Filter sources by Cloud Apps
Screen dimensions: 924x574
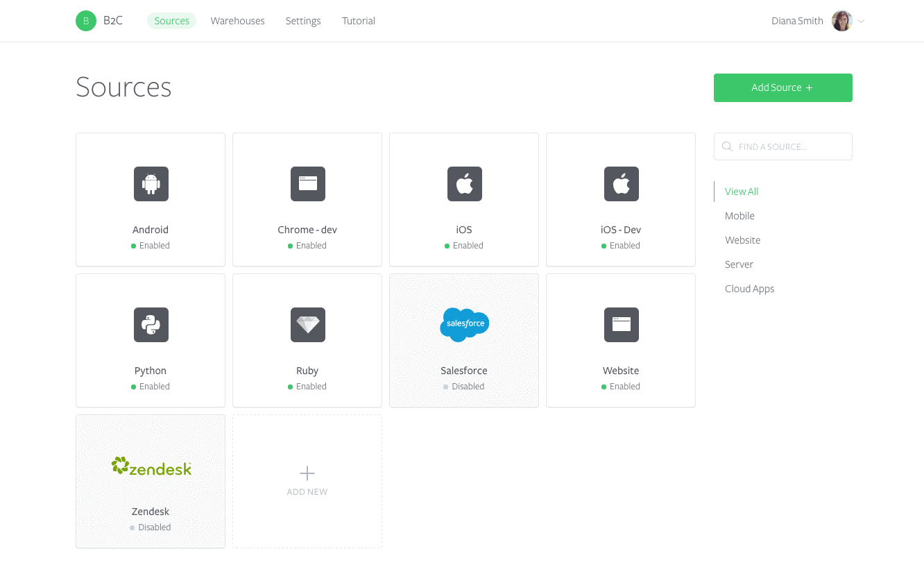pyautogui.click(x=749, y=289)
